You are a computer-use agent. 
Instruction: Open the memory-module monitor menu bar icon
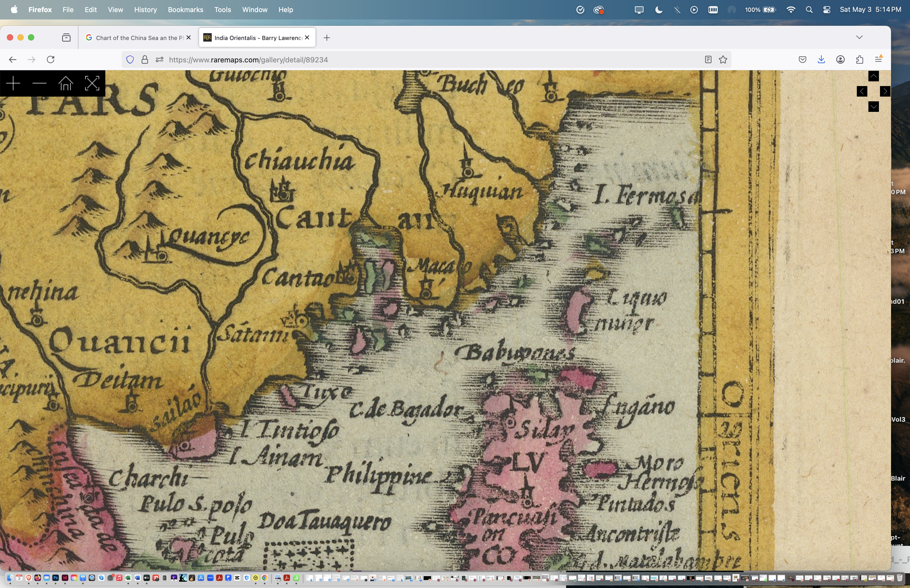[x=713, y=9]
